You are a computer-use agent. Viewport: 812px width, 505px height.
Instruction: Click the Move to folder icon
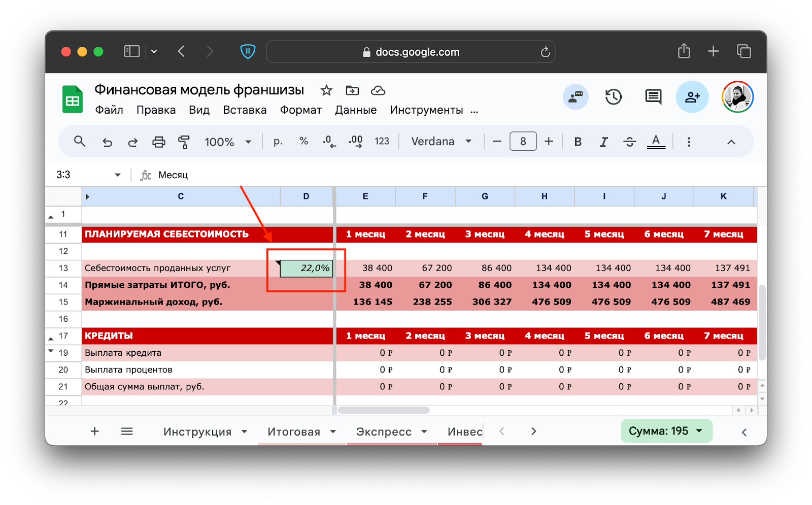[x=352, y=91]
